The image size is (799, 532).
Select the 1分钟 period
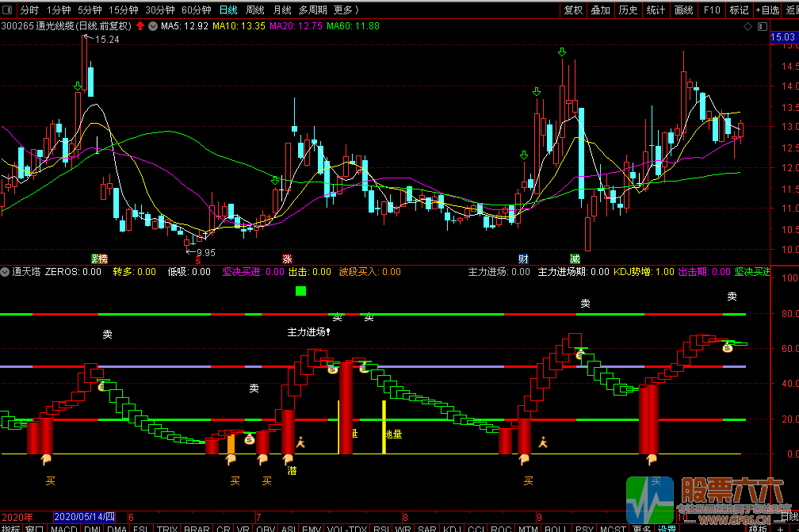pos(59,10)
